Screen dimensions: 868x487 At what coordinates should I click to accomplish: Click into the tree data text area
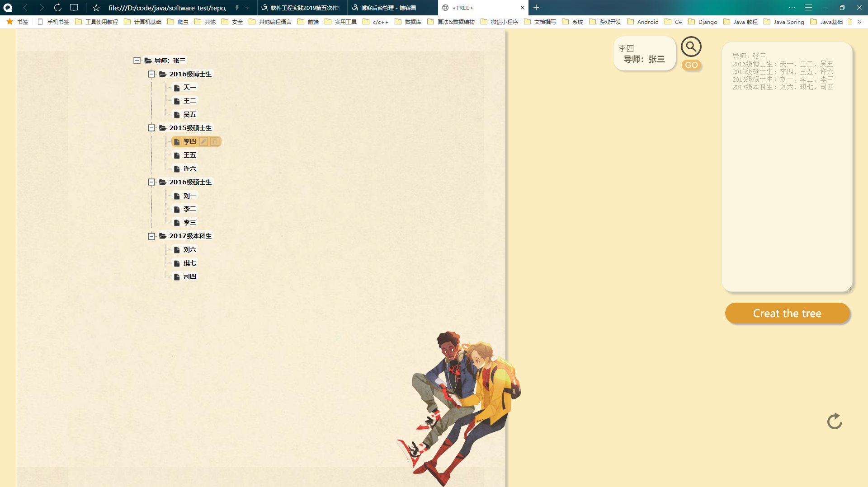click(x=787, y=167)
